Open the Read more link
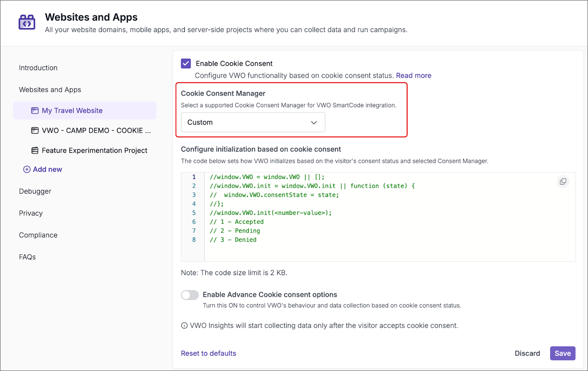Viewport: 588px width, 371px height. click(413, 75)
